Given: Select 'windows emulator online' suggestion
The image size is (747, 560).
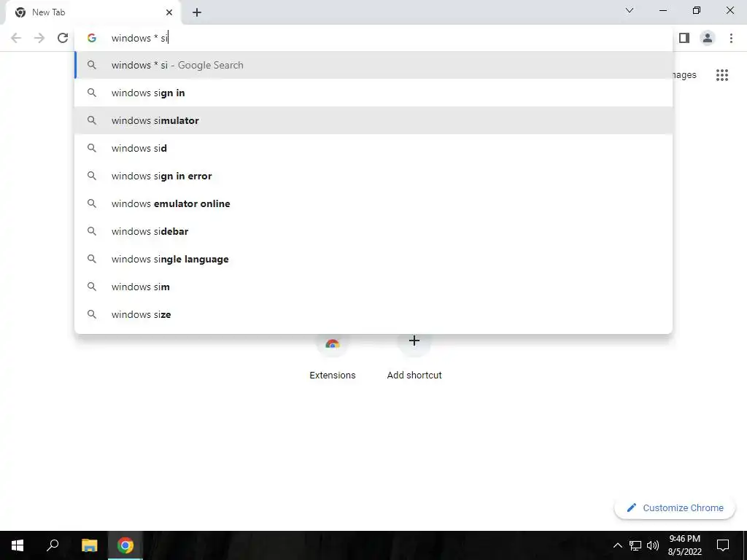Looking at the screenshot, I should (373, 203).
